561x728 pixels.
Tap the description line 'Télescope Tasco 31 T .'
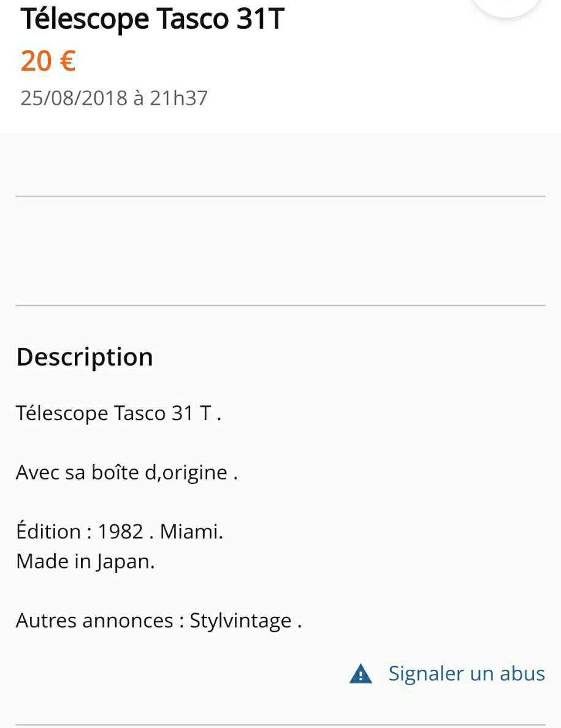(x=118, y=413)
